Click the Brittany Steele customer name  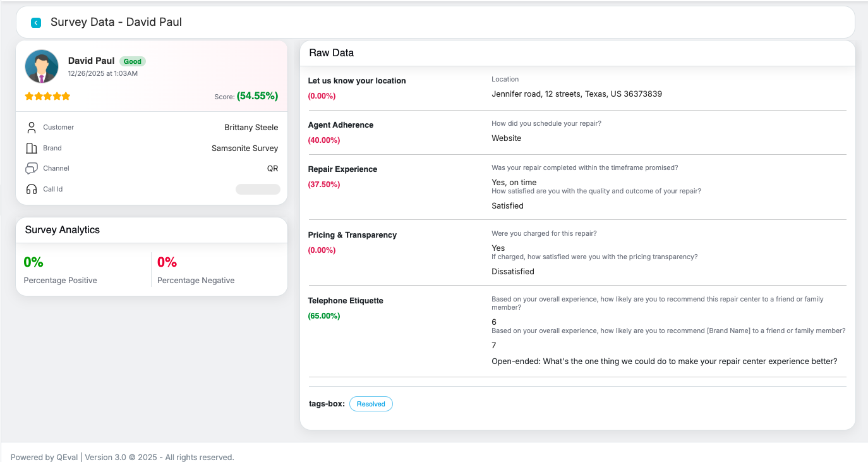point(251,128)
